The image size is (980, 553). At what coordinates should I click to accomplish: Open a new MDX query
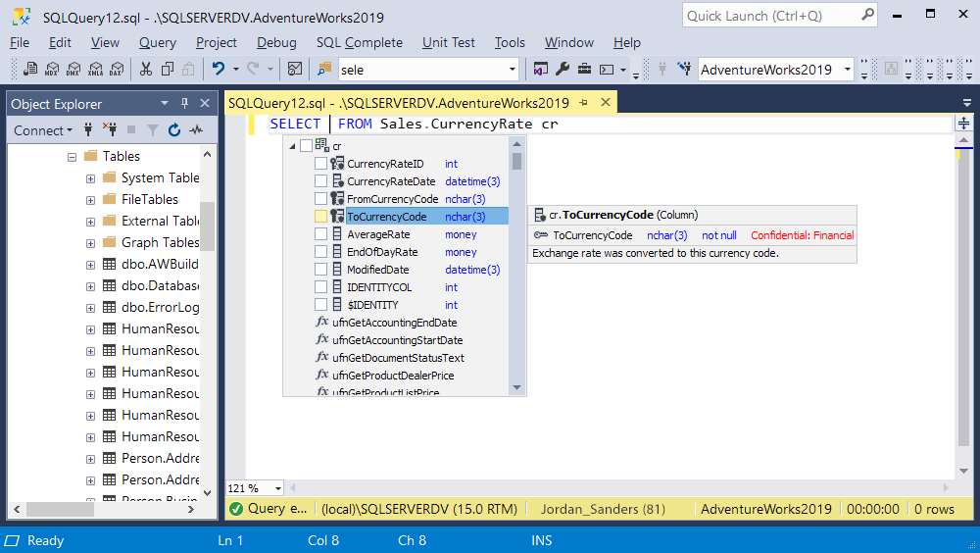52,69
